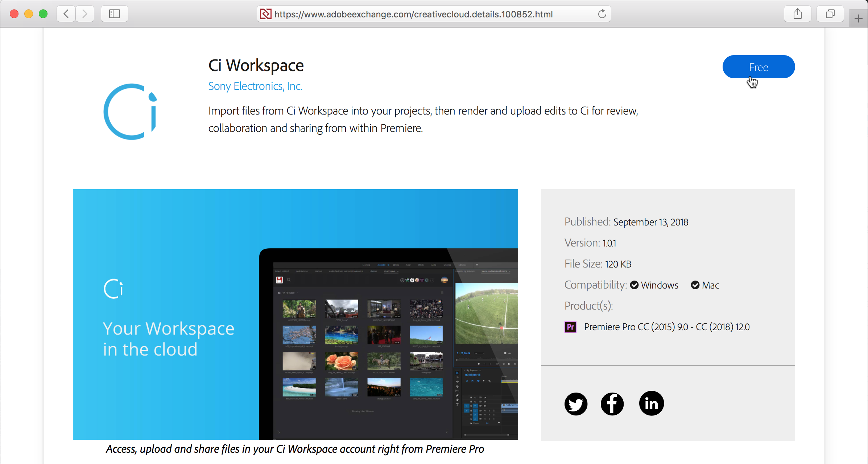Click the Ci Workspace promo screenshot image

(295, 315)
